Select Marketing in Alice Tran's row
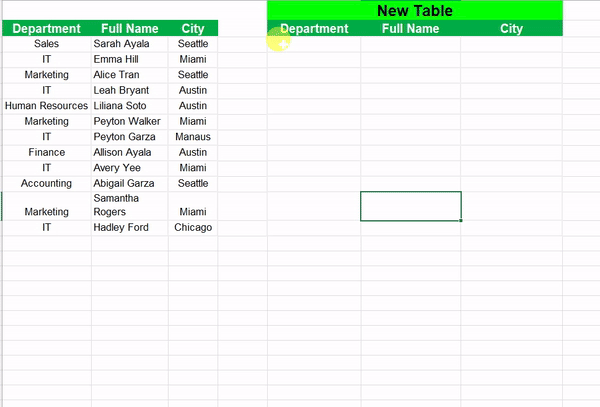Image resolution: width=600 pixels, height=407 pixels. (x=47, y=75)
